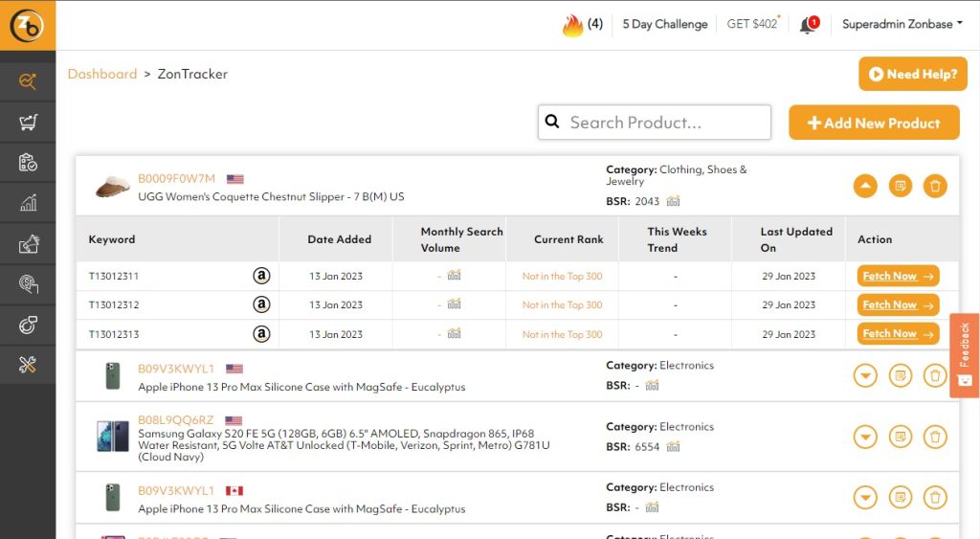Image resolution: width=980 pixels, height=539 pixels.
Task: Click the notification bell icon
Action: pyautogui.click(x=807, y=25)
